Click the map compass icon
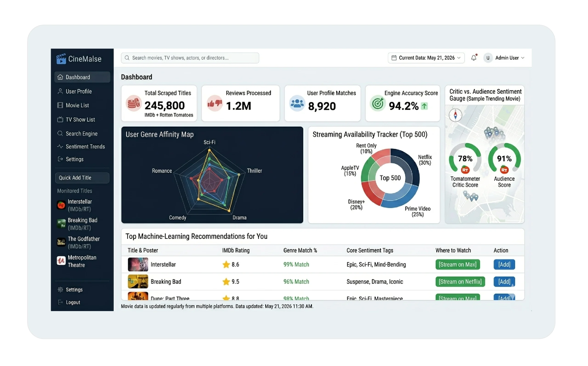Viewport: 588px width, 366px height. point(455,115)
